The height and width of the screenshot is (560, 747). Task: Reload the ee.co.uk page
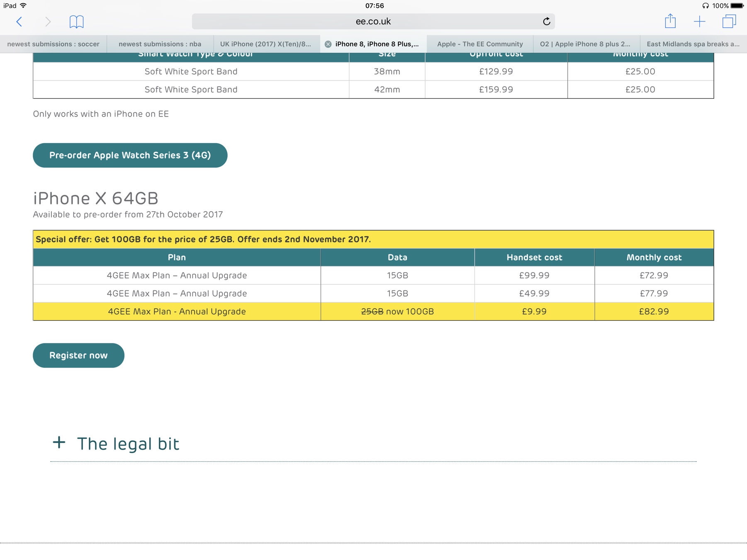(547, 22)
